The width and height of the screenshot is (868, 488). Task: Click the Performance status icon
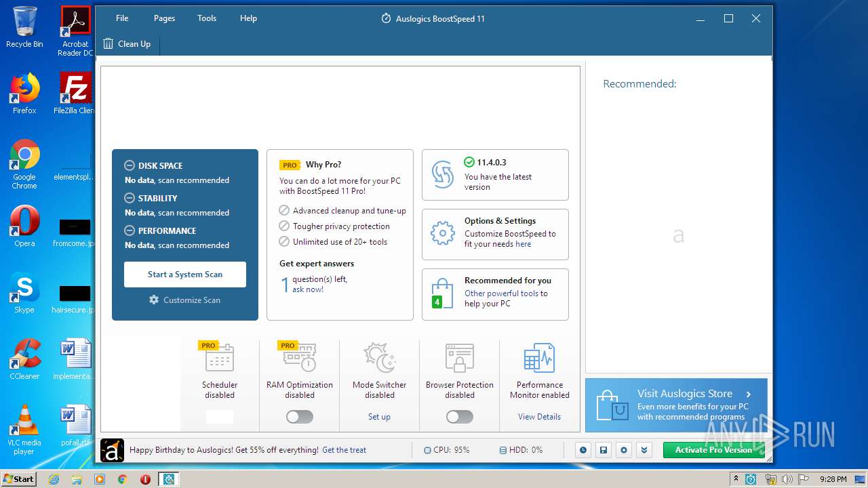click(x=130, y=230)
